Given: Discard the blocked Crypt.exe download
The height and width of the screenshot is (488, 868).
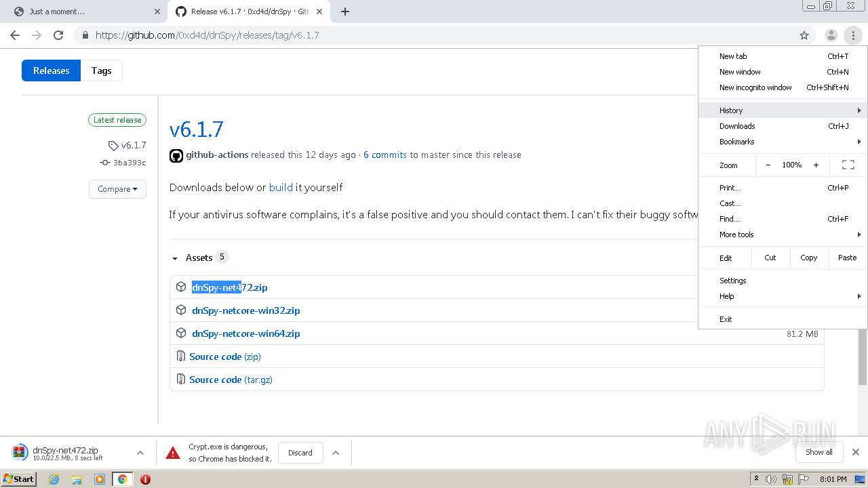Looking at the screenshot, I should click(x=300, y=453).
